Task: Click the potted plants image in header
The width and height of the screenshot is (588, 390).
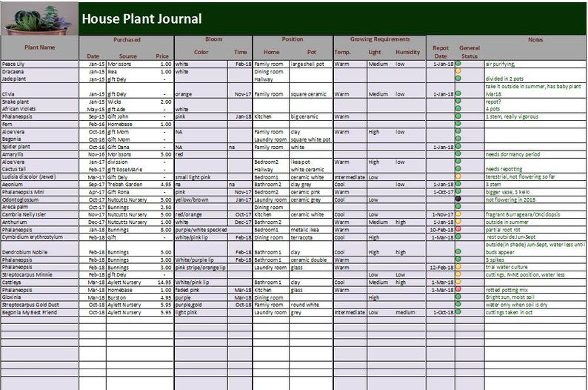Action: [39, 19]
